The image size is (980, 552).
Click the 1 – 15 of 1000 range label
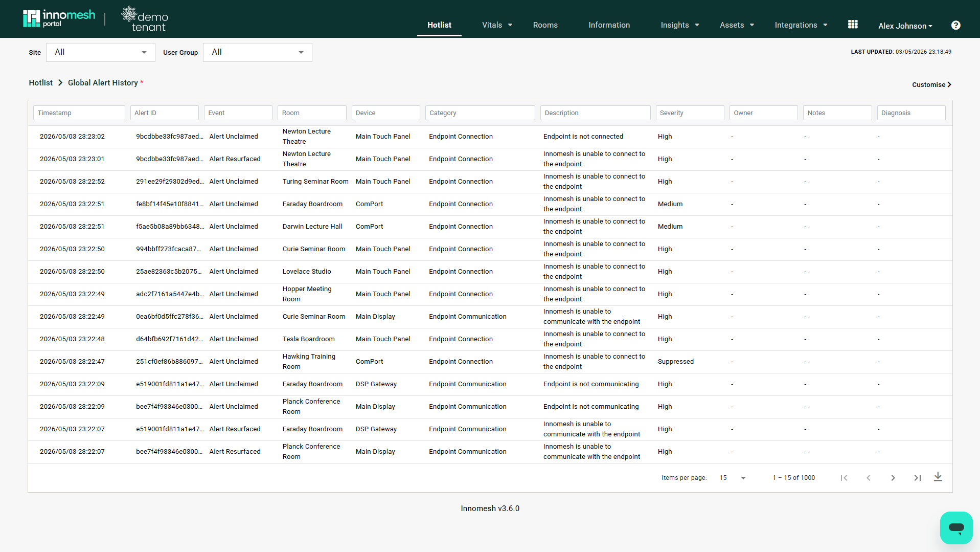pyautogui.click(x=793, y=478)
